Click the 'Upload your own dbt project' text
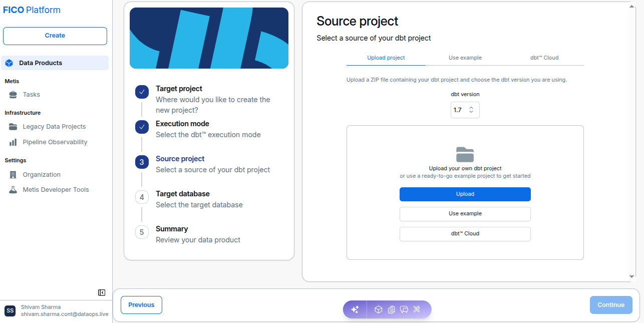644x323 pixels. [465, 169]
